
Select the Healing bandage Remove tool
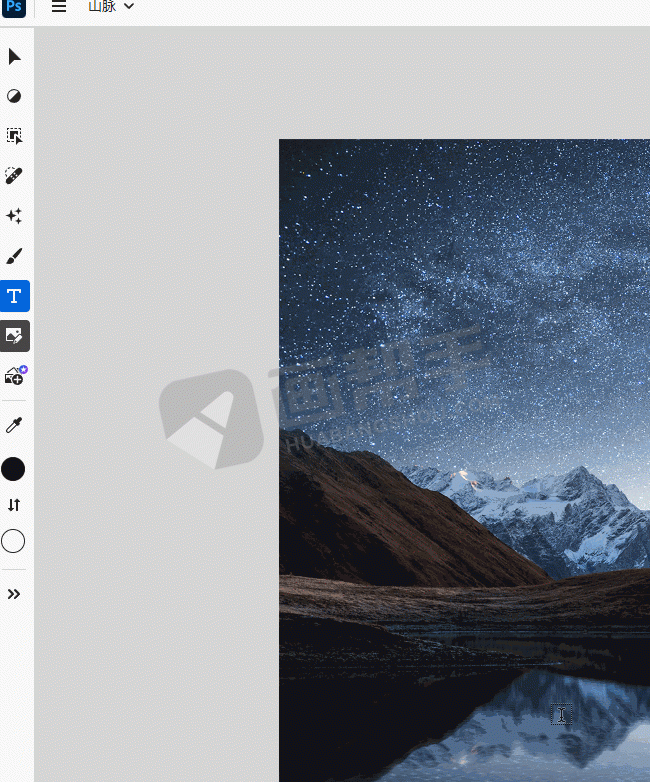point(14,176)
